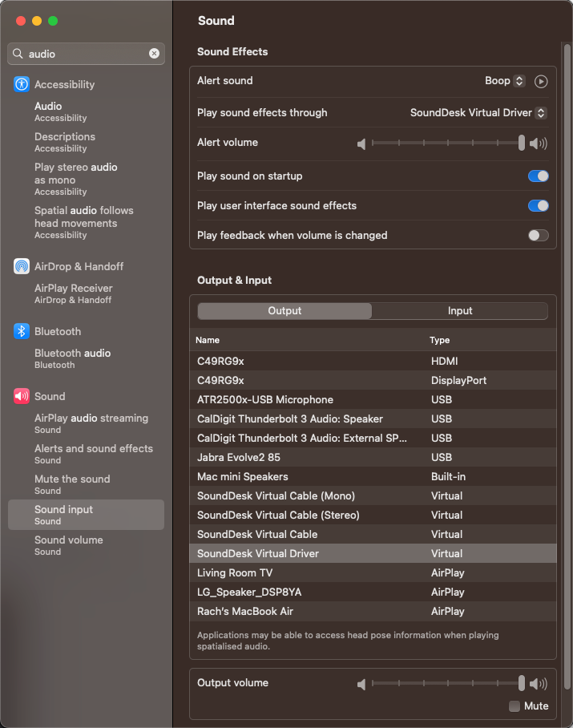Click the quiet speaker icon beside Output volume
Screen dimensions: 573x728
pyautogui.click(x=361, y=683)
